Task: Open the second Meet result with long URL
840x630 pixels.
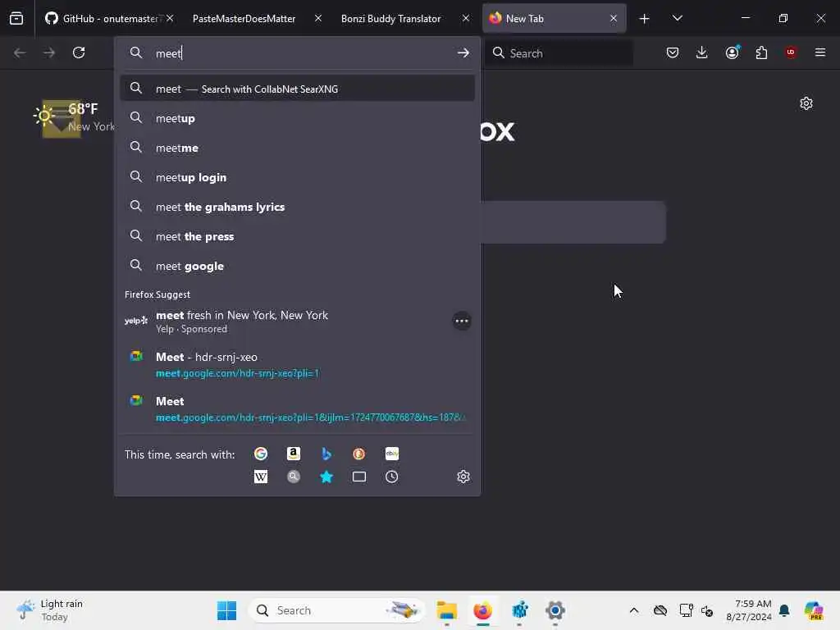Action: coord(297,409)
